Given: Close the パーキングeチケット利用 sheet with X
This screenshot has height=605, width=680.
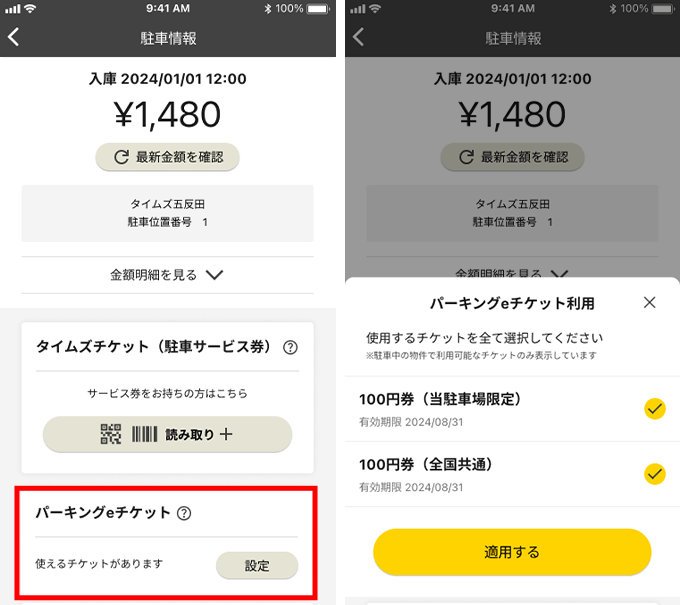Looking at the screenshot, I should (649, 302).
